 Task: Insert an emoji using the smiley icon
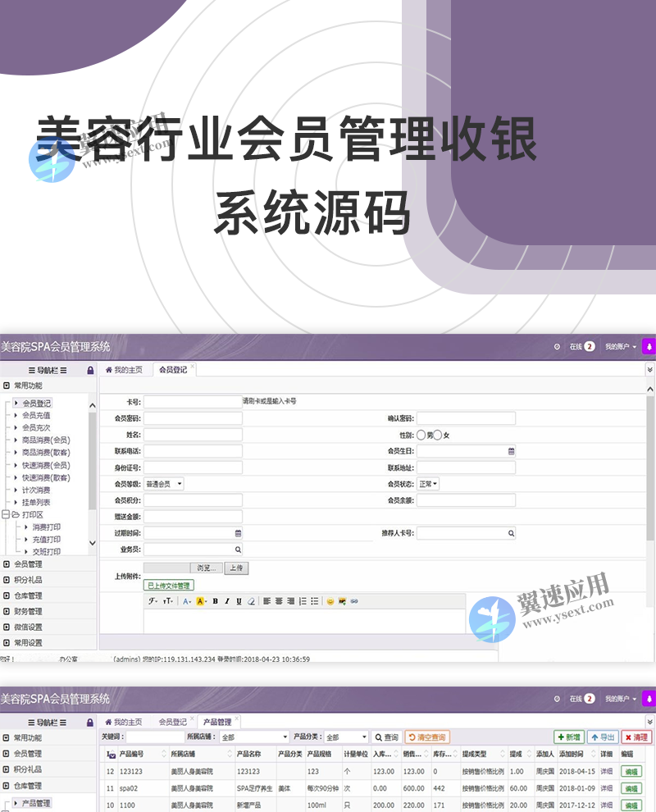pyautogui.click(x=330, y=600)
